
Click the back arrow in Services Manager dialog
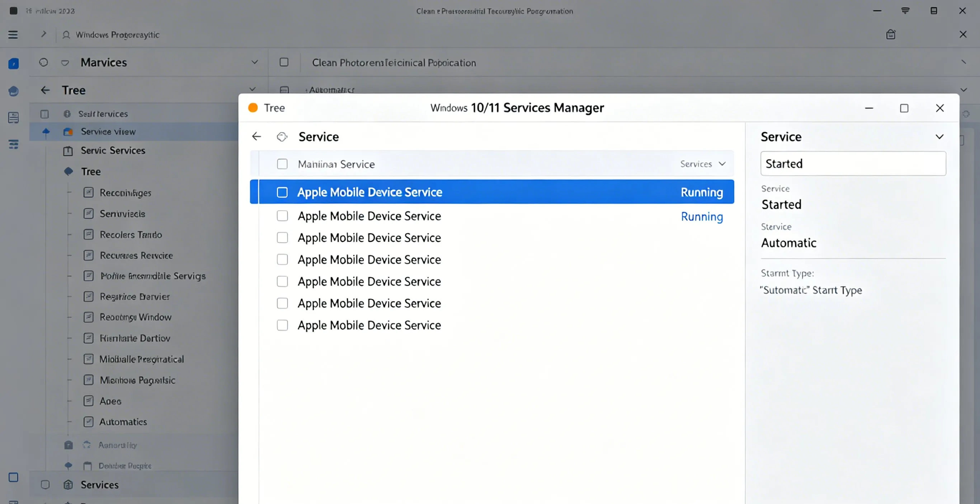(256, 136)
